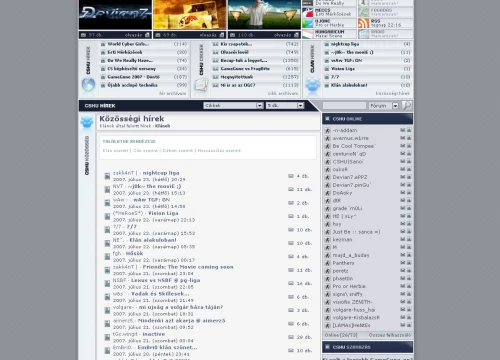Open the orange photo collage thumbnail
Image resolution: width=500 pixels, height=360 pixels.
[x=189, y=15]
